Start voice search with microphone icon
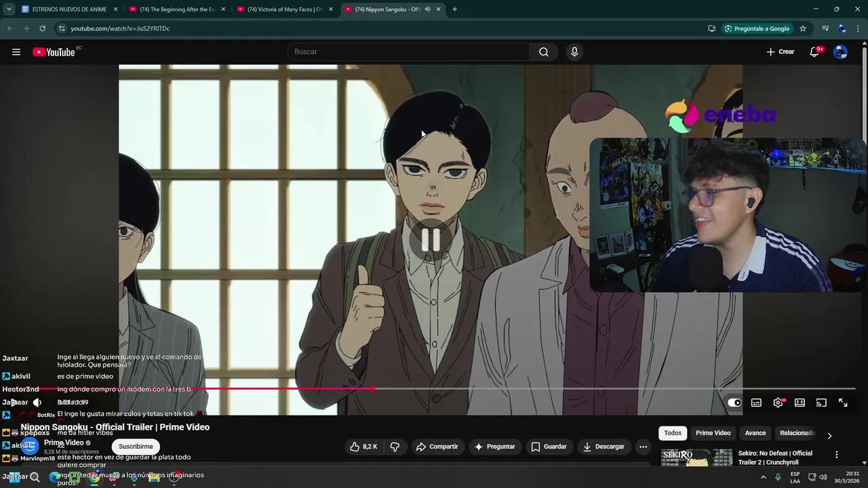This screenshot has height=488, width=868. click(574, 52)
